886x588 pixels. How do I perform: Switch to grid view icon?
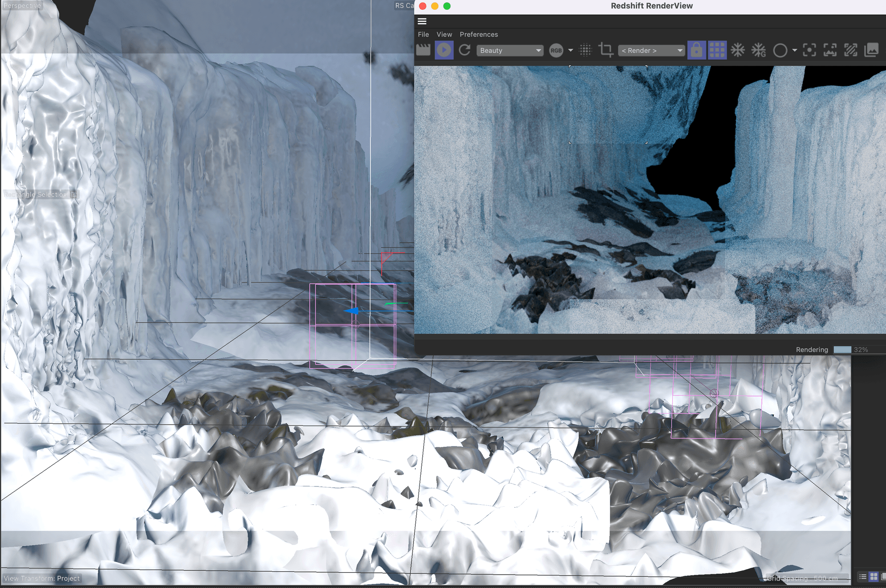[x=874, y=577]
